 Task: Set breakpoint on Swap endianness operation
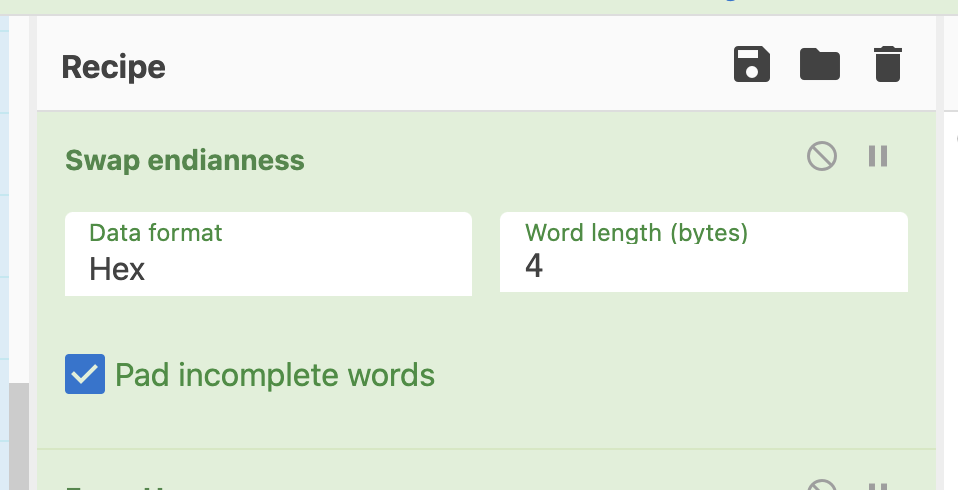coord(878,156)
